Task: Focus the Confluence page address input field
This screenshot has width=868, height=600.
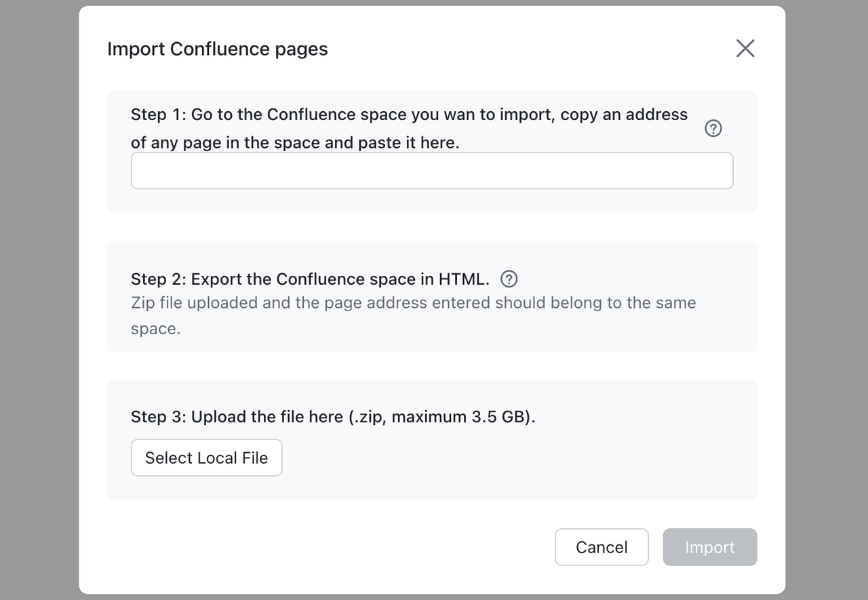Action: 431,171
